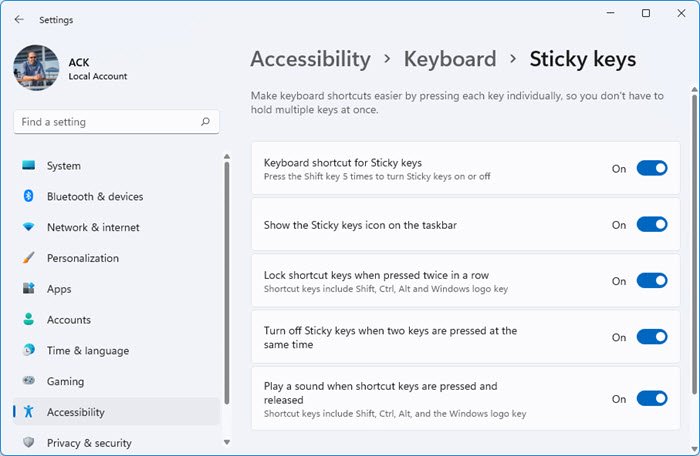Go to Accessibility breadcrumb link
The height and width of the screenshot is (456, 700).
310,59
